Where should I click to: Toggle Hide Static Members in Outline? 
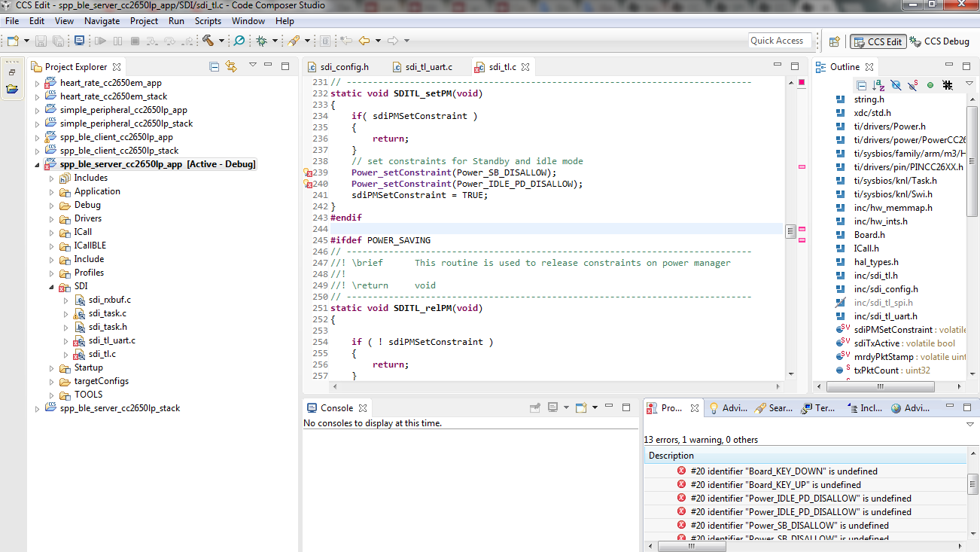tap(912, 85)
